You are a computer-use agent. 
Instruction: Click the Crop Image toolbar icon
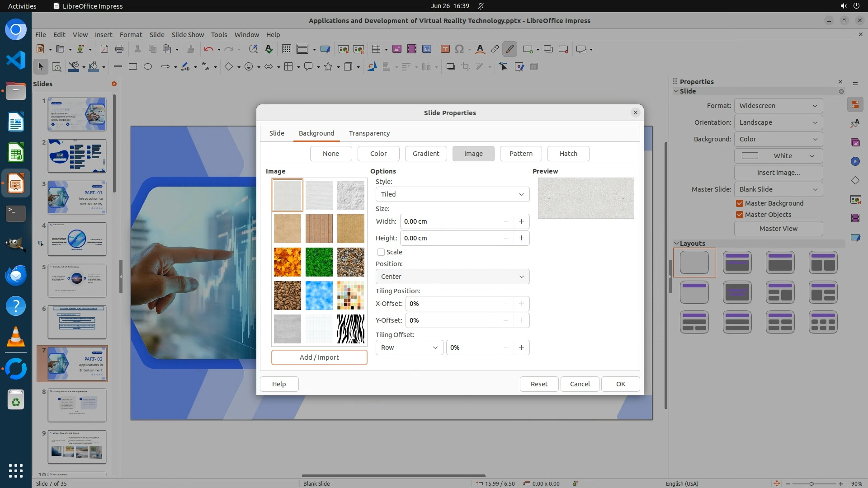point(465,67)
